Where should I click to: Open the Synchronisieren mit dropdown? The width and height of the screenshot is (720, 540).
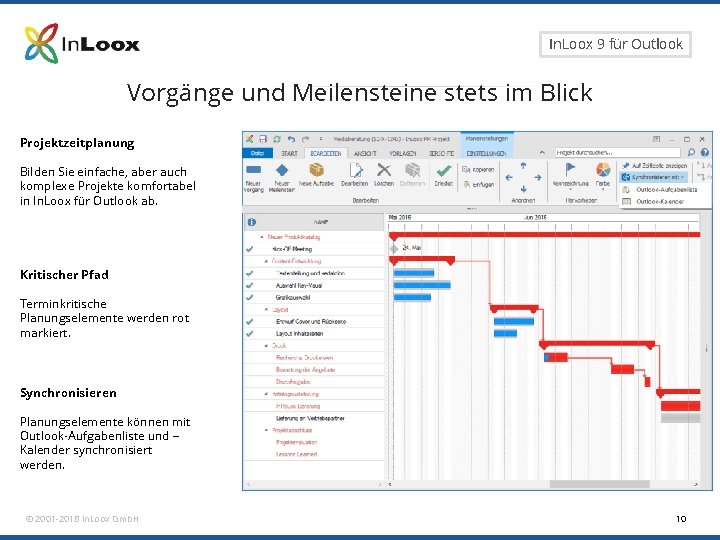tap(653, 177)
